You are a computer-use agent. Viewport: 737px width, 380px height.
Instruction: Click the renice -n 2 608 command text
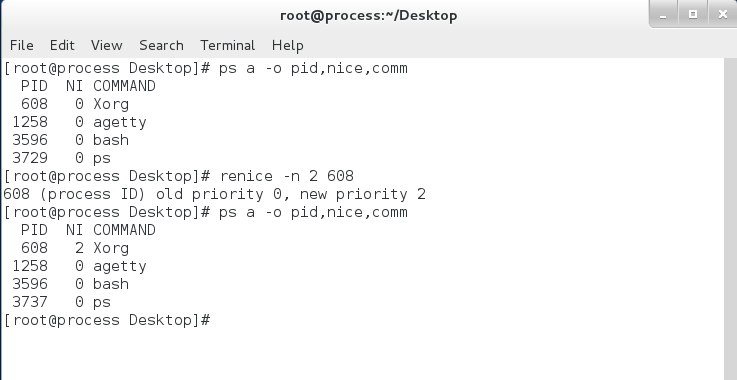point(287,176)
